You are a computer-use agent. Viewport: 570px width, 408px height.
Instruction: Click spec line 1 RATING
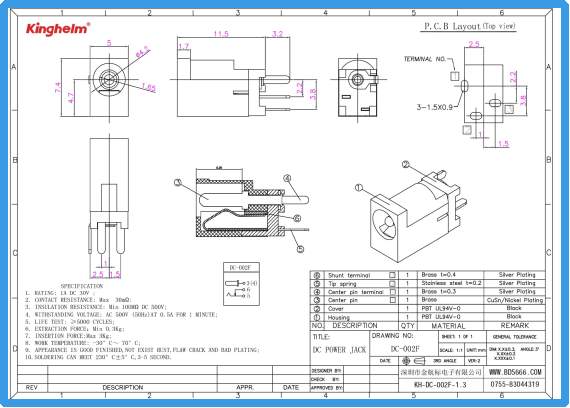(x=60, y=293)
